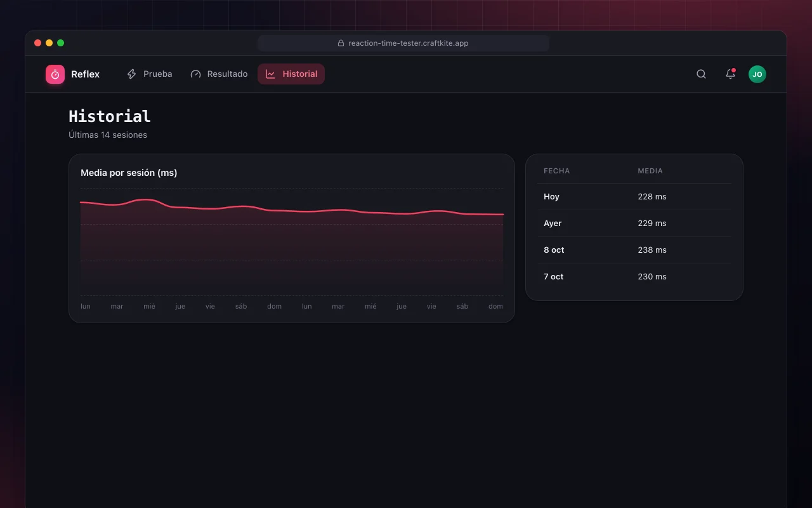
Task: Click the MEDIA column header
Action: [650, 171]
